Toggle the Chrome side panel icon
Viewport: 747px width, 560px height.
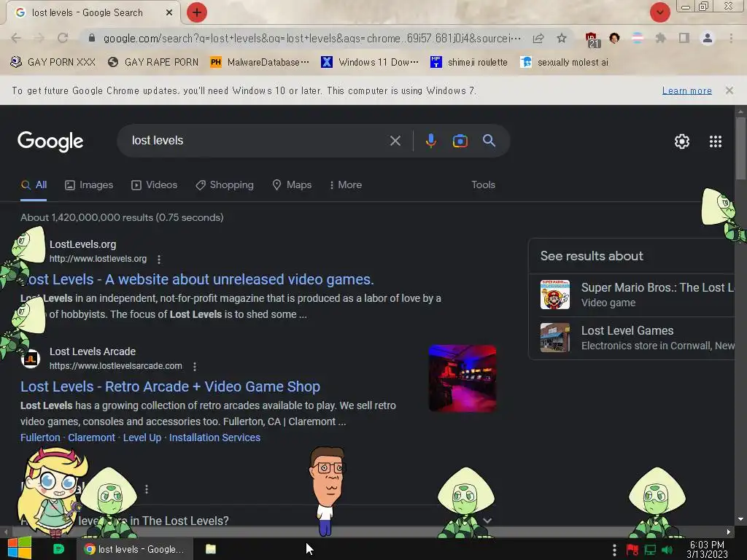684,38
